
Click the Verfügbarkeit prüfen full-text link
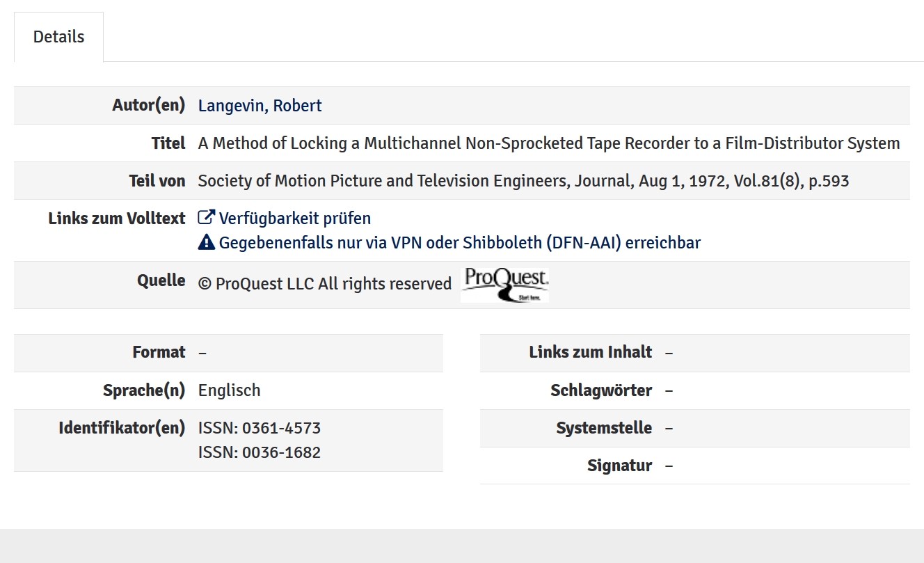coord(294,219)
